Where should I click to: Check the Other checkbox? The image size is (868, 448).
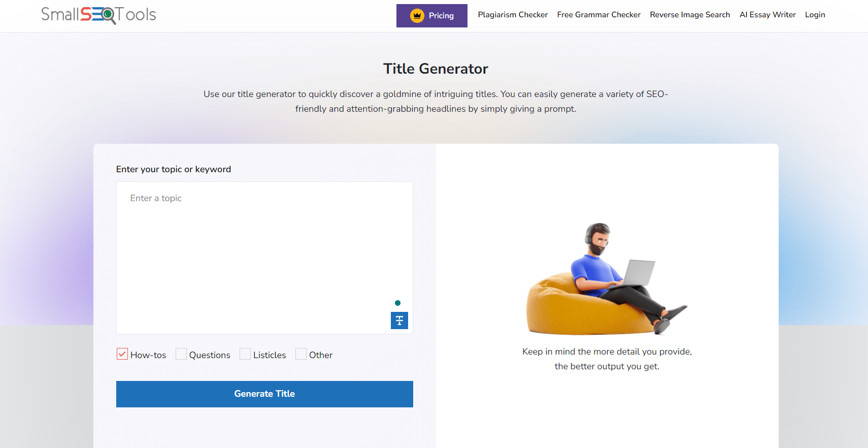(301, 354)
